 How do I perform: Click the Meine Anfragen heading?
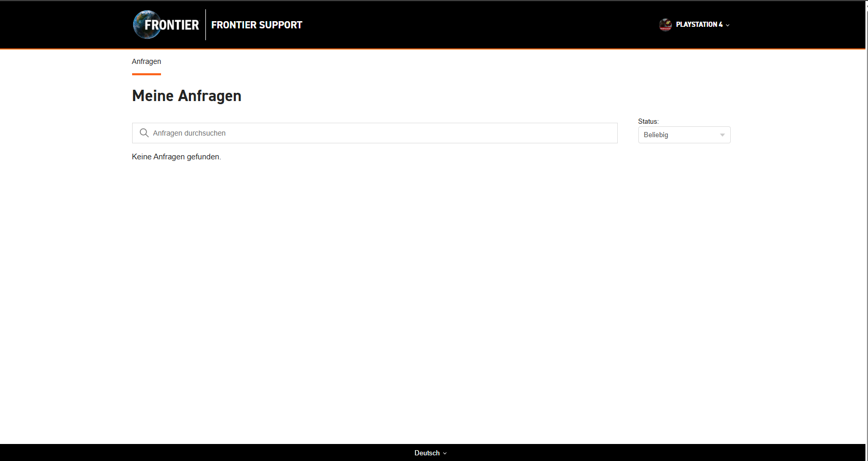pyautogui.click(x=187, y=96)
